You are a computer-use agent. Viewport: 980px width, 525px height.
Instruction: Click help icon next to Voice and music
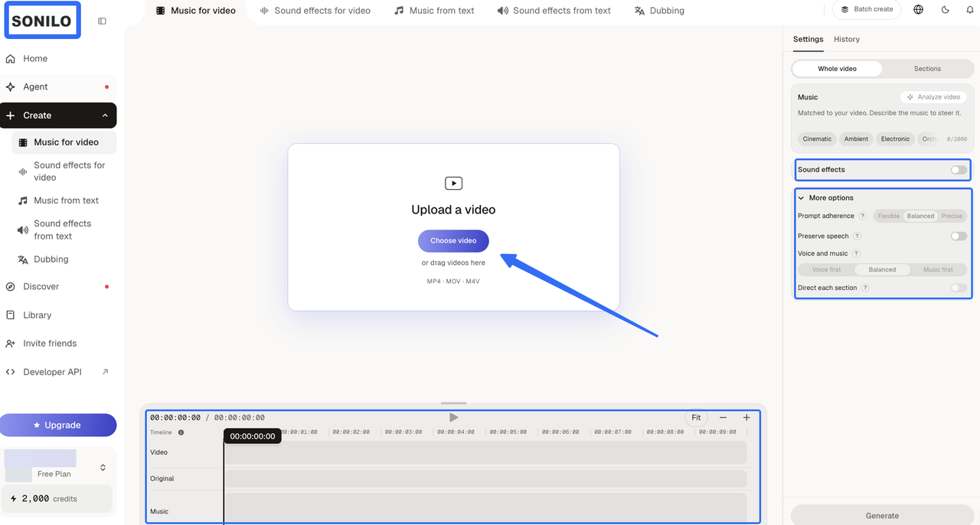point(857,254)
